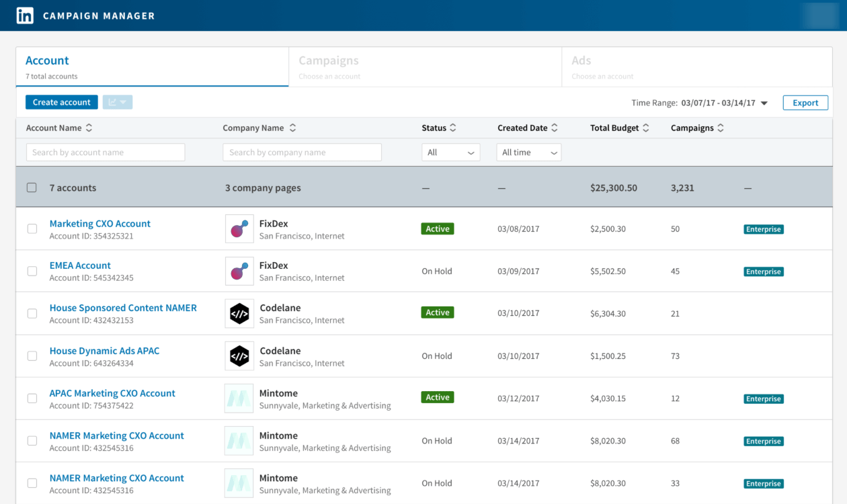Open the Time Range date dropdown
Image resolution: width=847 pixels, height=504 pixels.
764,103
